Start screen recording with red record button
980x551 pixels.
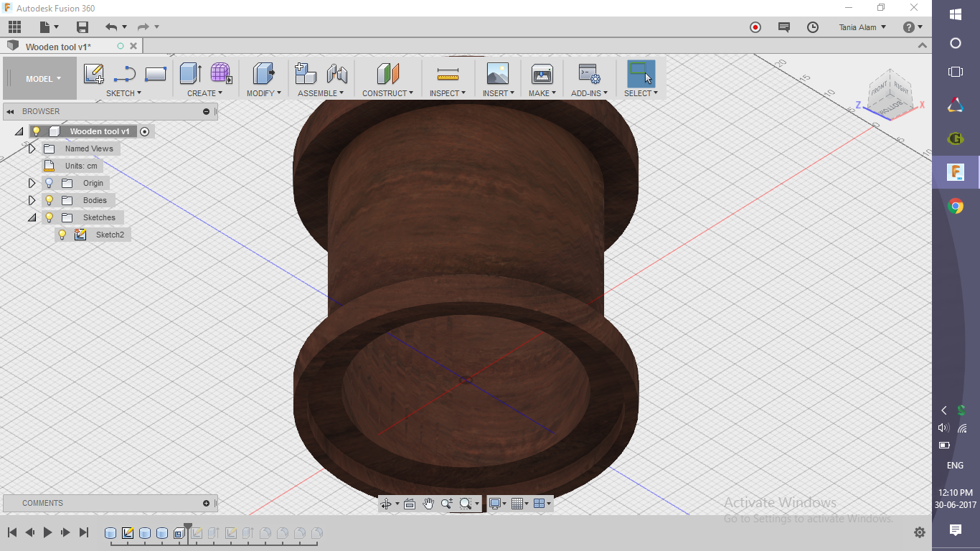755,27
